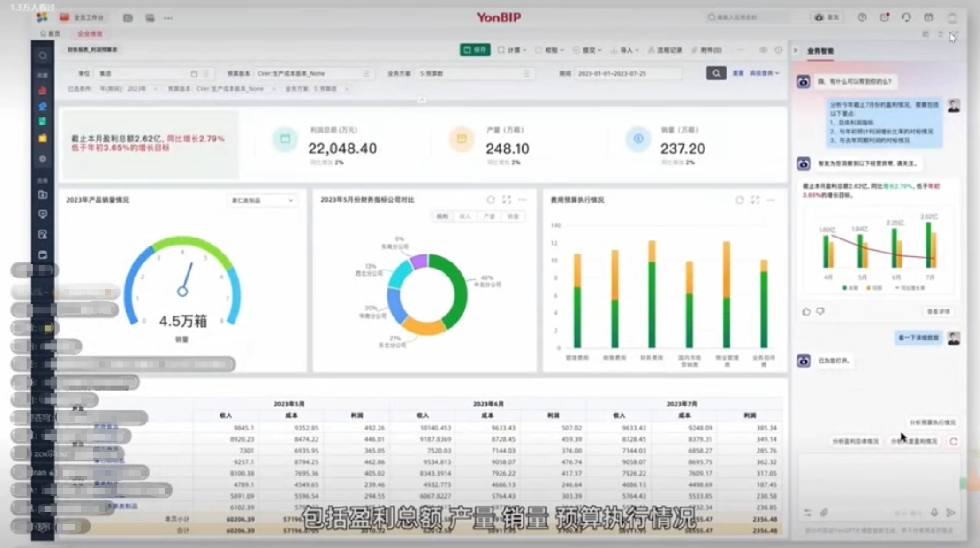Click the green 保存 save button
Viewport: 980px width, 548px height.
point(475,50)
